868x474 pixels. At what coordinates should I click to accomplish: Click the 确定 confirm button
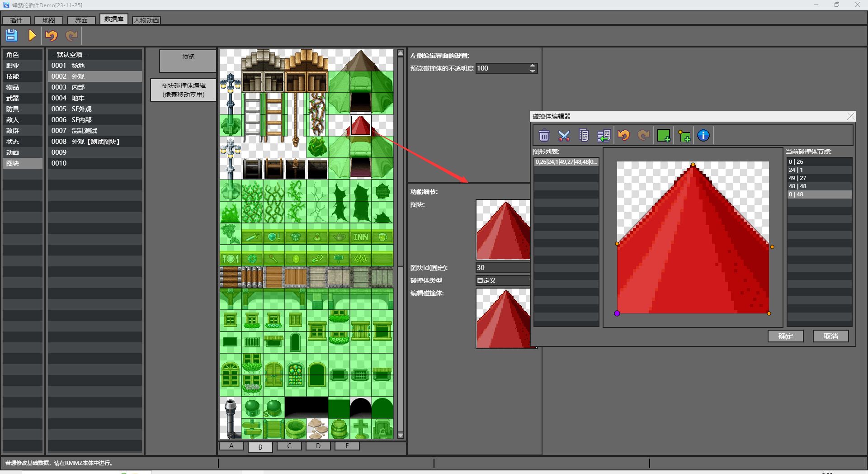point(786,336)
